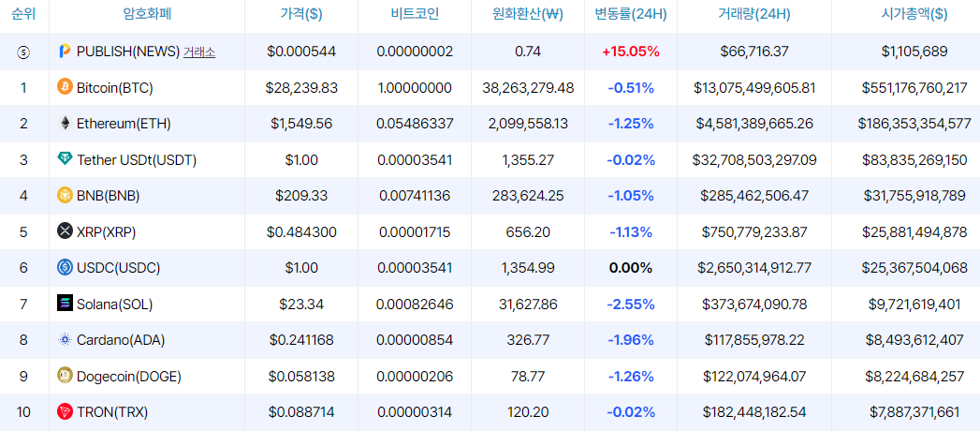This screenshot has width=980, height=431.
Task: Click Ethereum bitcoin ratio 0.05486337
Action: [415, 124]
